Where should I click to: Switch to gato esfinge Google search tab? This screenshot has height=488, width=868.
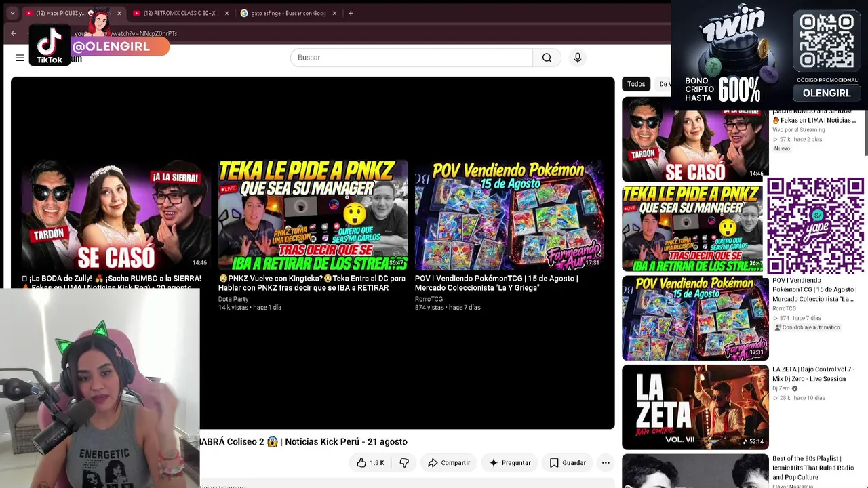(288, 13)
